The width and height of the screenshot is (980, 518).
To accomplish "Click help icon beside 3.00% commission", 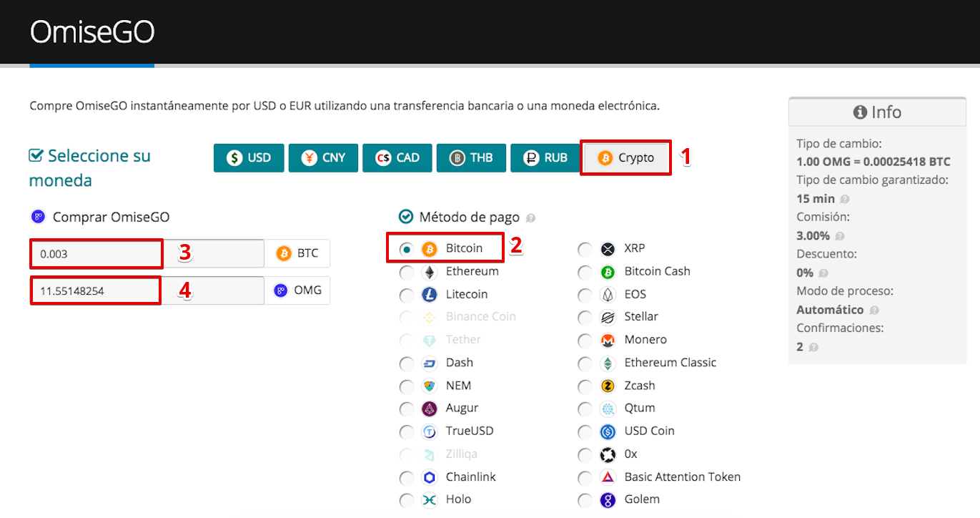I will pos(839,236).
